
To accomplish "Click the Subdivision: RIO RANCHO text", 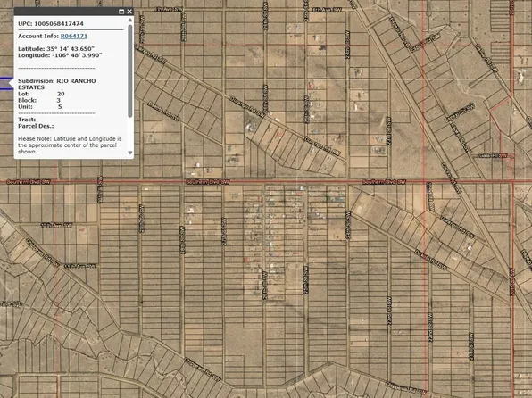I will 56,81.
